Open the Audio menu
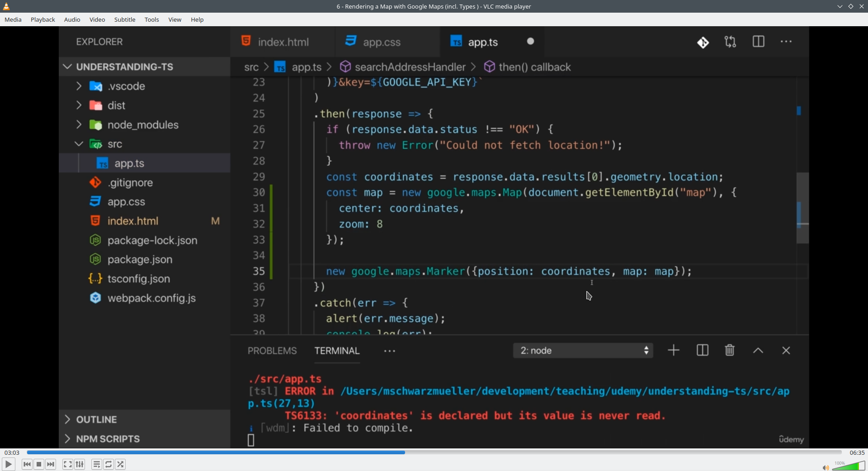The width and height of the screenshot is (868, 471). click(x=72, y=19)
